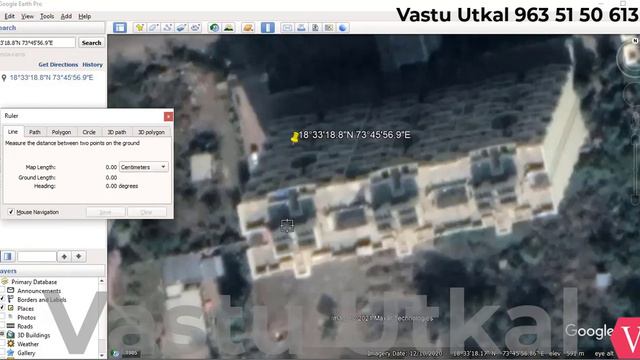The width and height of the screenshot is (640, 360).
Task: Select the Photos layer label
Action: (x=27, y=317)
